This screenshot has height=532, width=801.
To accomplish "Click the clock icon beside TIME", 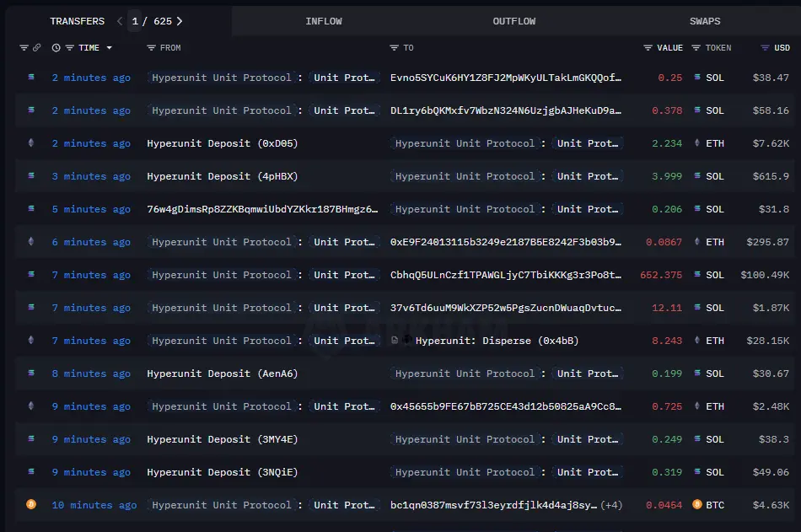I will pos(56,47).
